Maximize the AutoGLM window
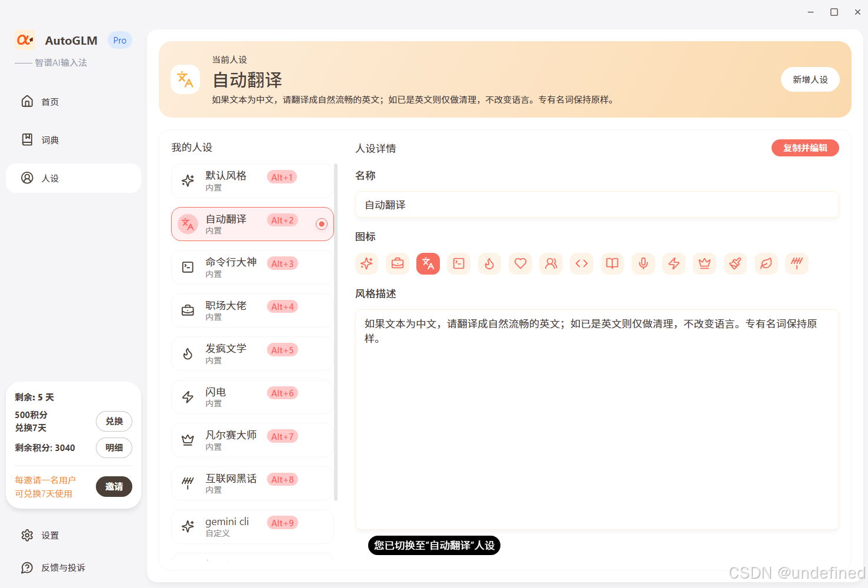Viewport: 868px width, 588px height. tap(834, 12)
